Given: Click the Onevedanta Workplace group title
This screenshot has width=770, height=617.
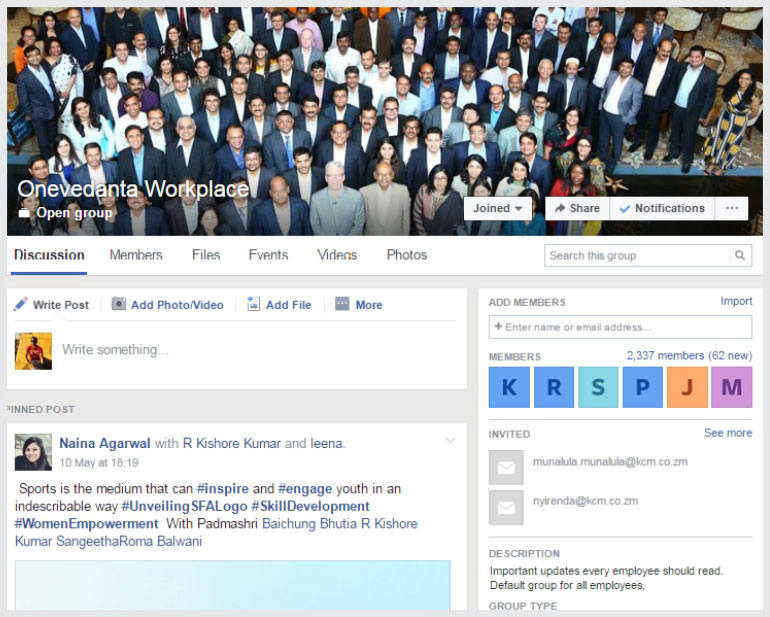Looking at the screenshot, I should (133, 189).
